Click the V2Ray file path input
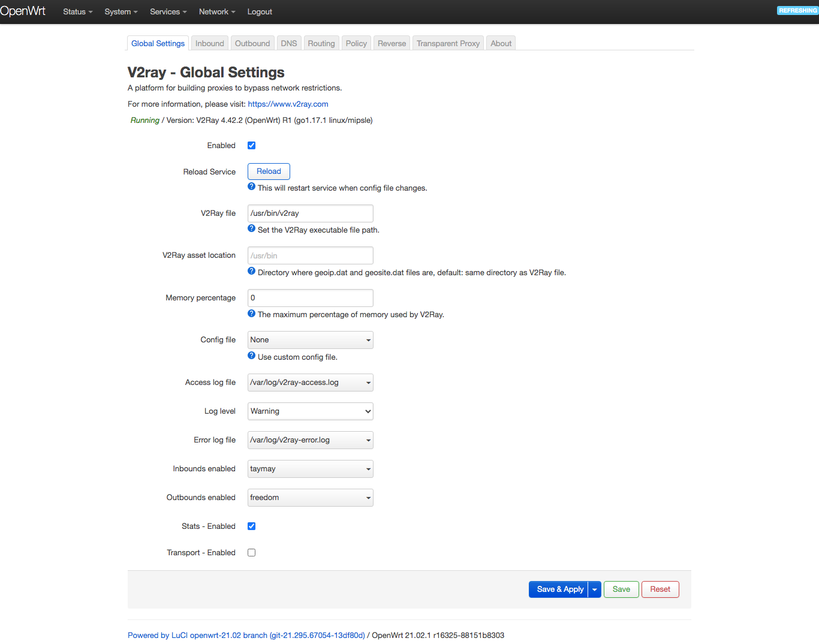Screen dimensions: 819x644 [311, 213]
